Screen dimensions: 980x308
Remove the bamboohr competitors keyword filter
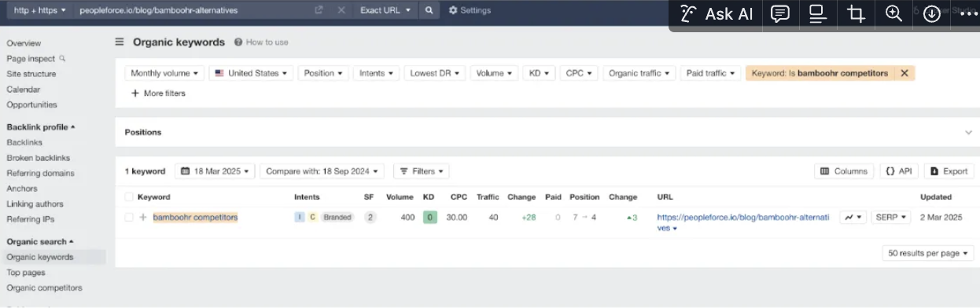(904, 73)
